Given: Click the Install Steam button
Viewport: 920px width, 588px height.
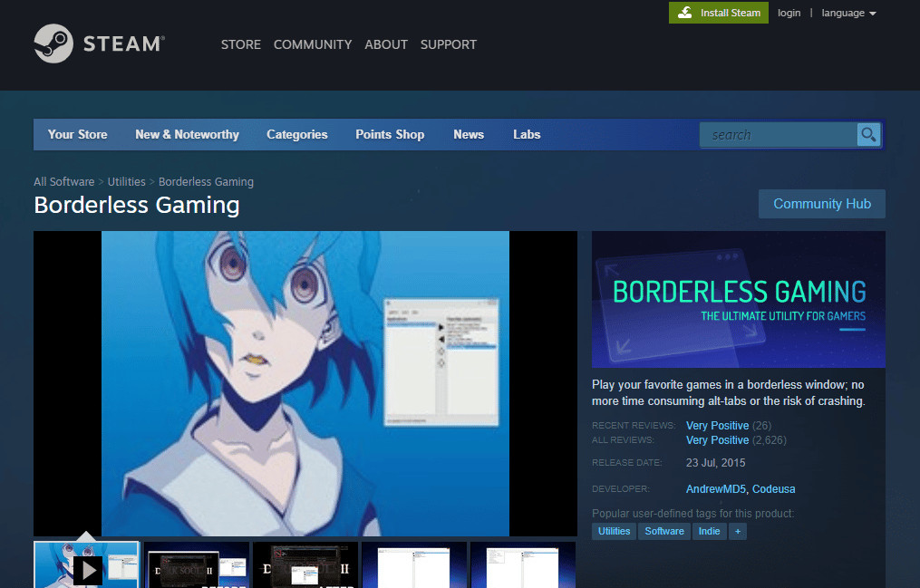Looking at the screenshot, I should (718, 13).
